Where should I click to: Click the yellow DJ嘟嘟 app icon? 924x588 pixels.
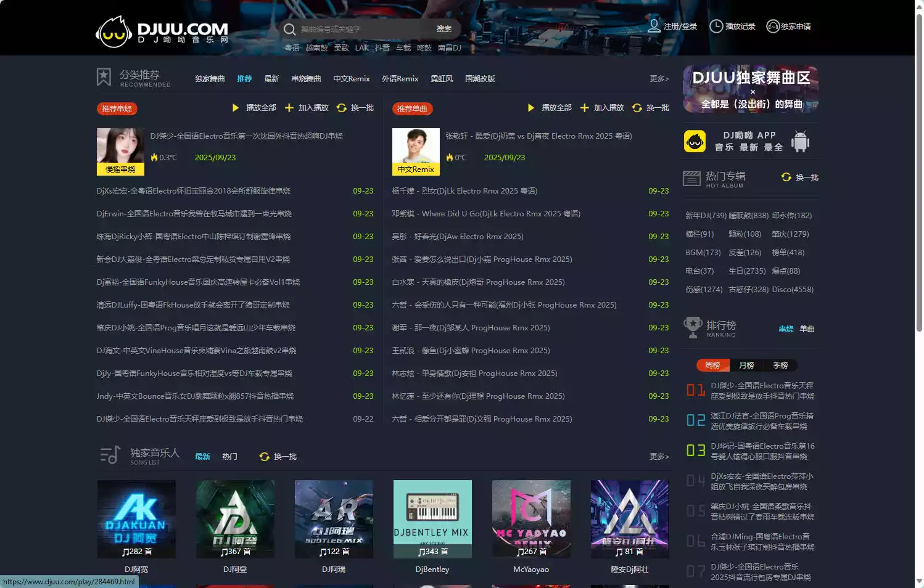695,141
